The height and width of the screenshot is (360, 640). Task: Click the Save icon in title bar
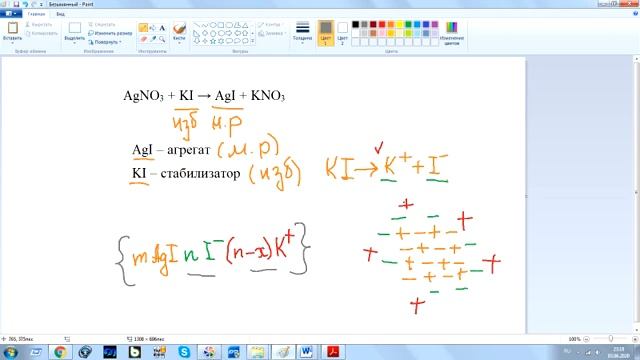click(x=16, y=4)
